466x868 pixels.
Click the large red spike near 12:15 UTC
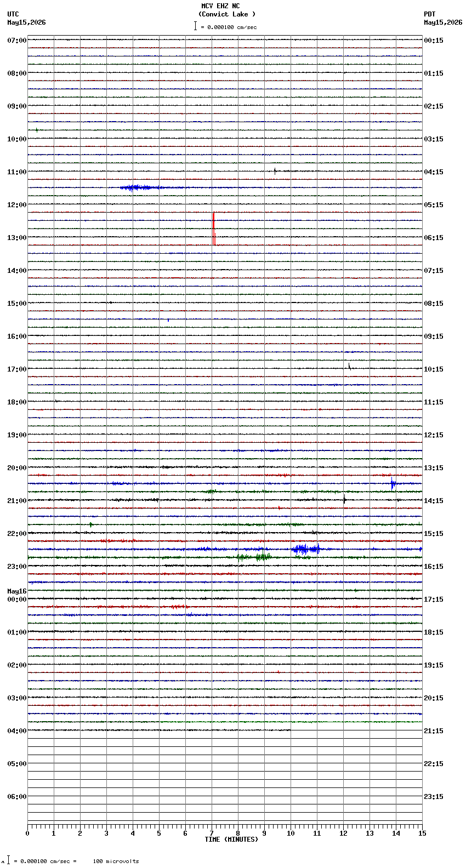pos(214,229)
